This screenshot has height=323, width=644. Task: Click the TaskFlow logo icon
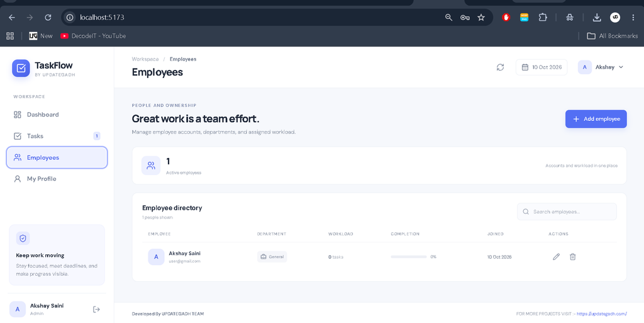coord(21,68)
